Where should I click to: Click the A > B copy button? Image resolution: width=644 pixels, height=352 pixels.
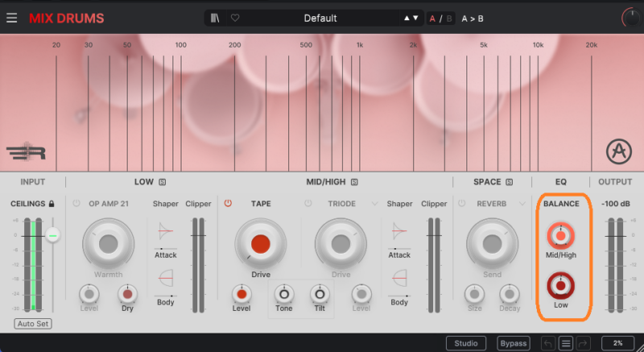[x=473, y=18]
